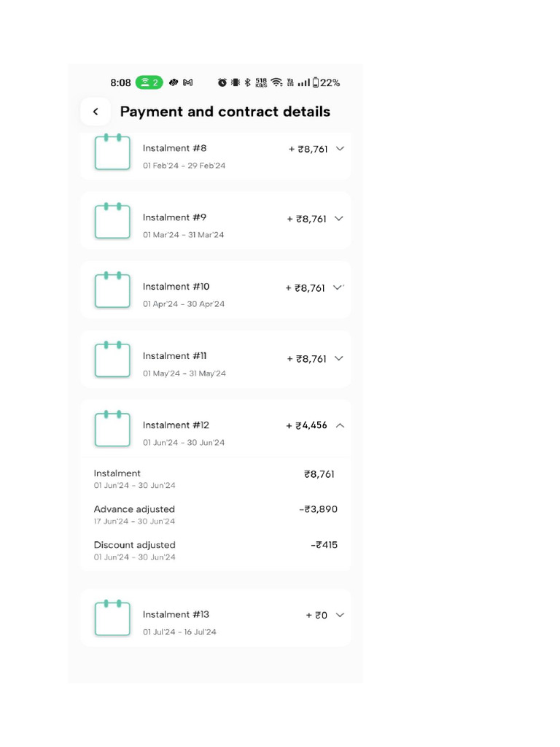Click calendar icon for Instalment #12
This screenshot has height=747, width=560.
click(x=112, y=429)
